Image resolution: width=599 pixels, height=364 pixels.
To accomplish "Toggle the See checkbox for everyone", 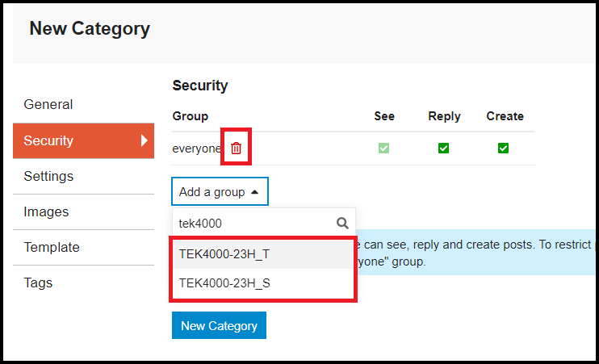I will pyautogui.click(x=383, y=148).
